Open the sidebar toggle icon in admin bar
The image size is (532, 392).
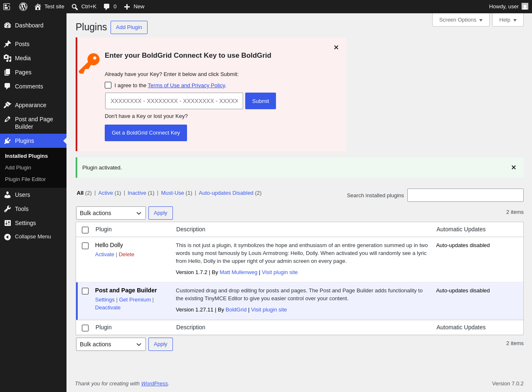point(7,7)
